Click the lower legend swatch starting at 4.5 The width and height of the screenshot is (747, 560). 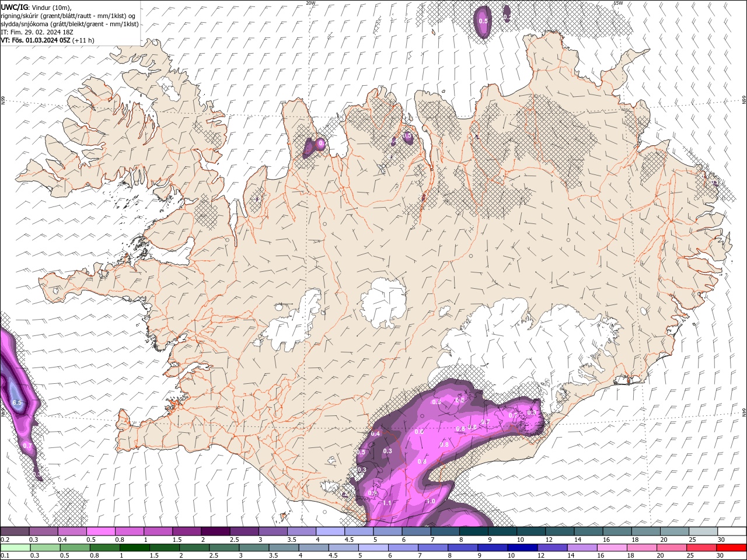click(x=343, y=548)
